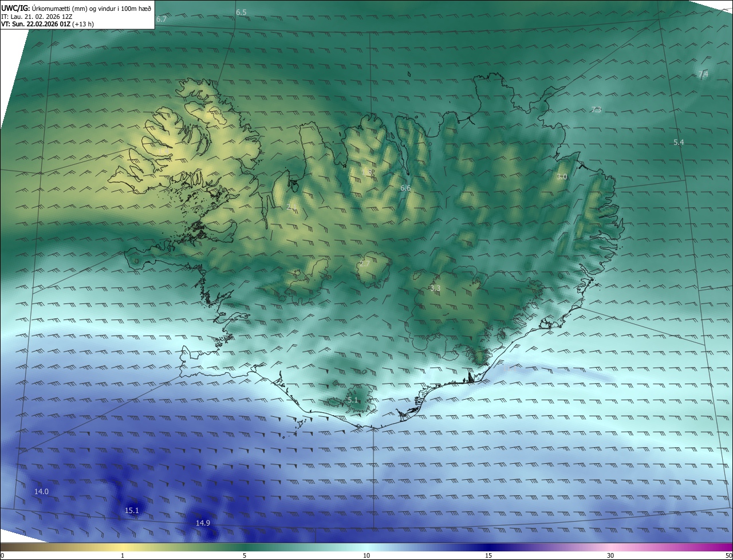Viewport: 733px width, 560px height.
Task: Click the initial time line 'IT: Lau. 21. 02. 2026 12Z'
Action: click(x=37, y=17)
